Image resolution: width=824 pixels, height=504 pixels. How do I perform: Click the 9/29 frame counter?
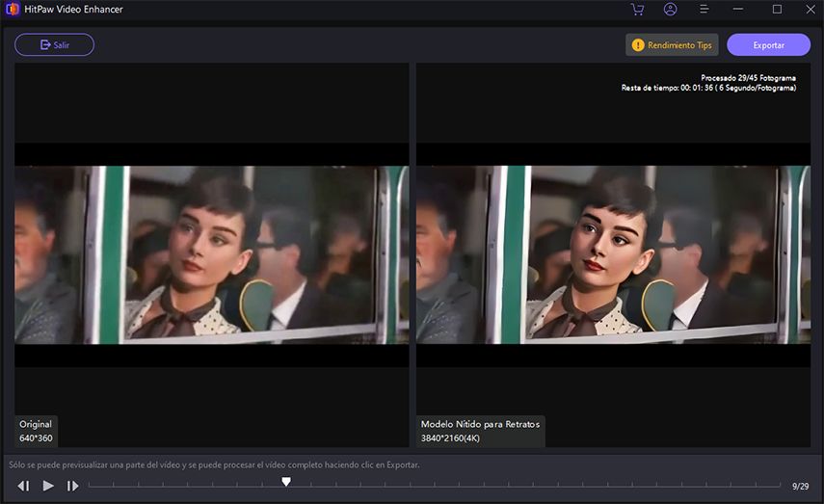(800, 487)
